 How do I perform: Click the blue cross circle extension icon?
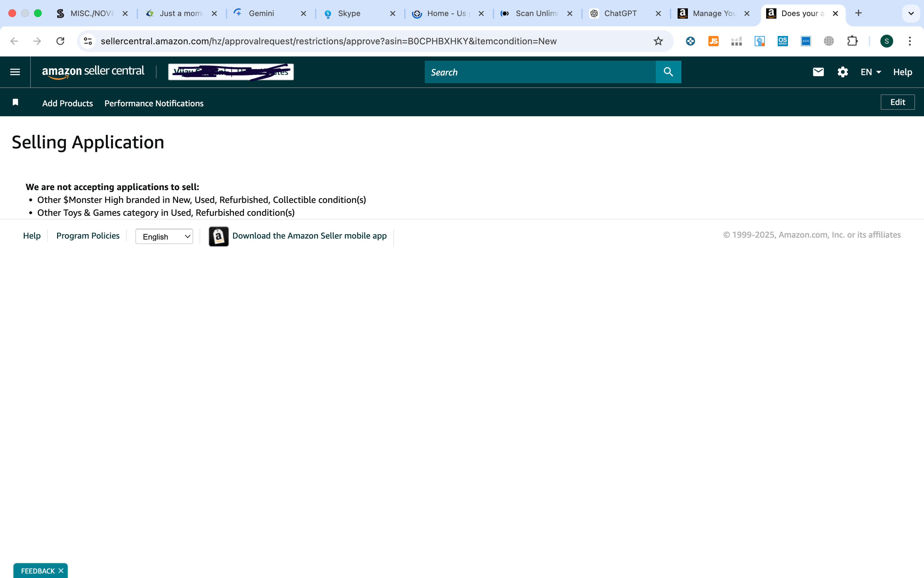[x=690, y=41]
